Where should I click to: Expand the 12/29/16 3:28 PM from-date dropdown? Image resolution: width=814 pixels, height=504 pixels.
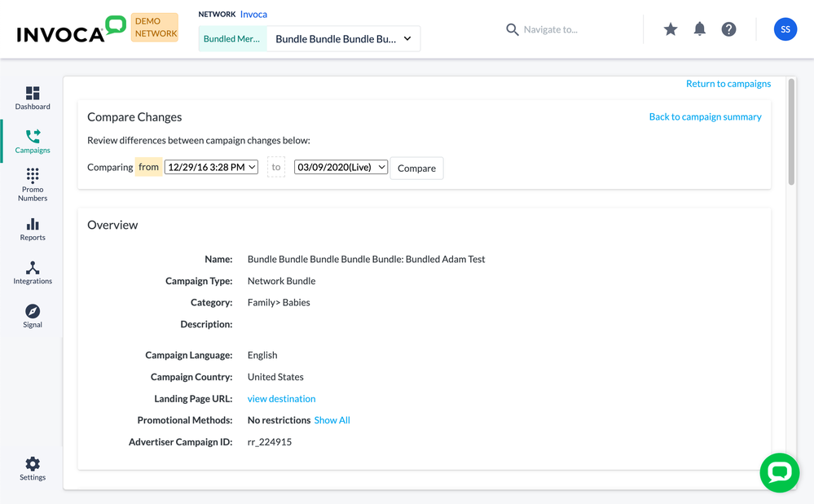pyautogui.click(x=211, y=167)
